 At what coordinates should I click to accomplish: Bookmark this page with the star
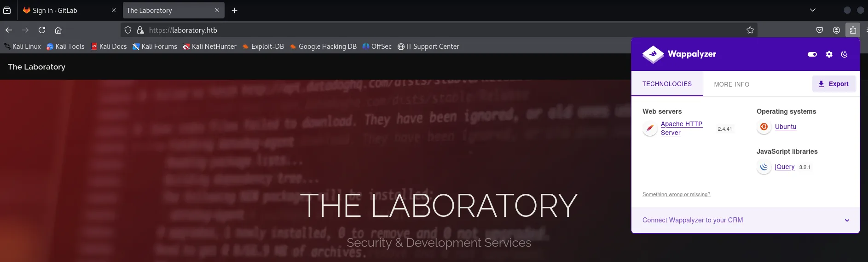click(x=750, y=30)
